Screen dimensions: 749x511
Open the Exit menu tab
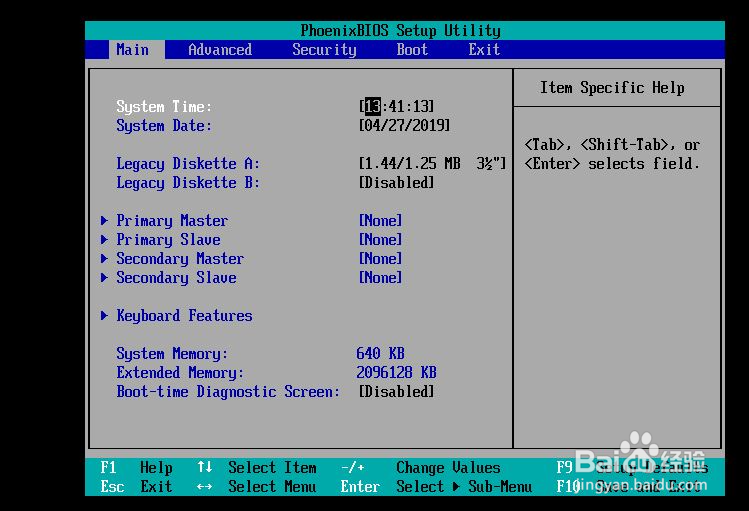click(484, 50)
